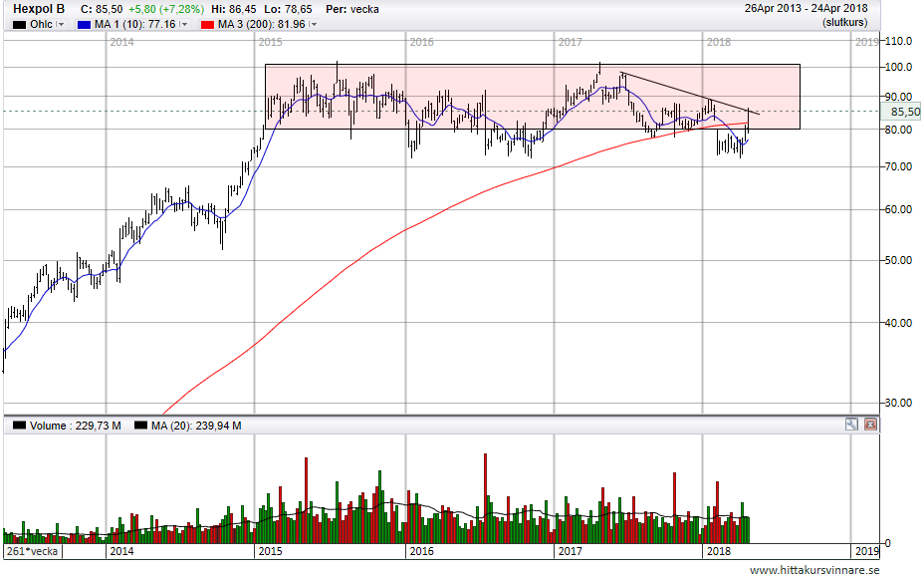Click the Hexpol B stock title
The height and width of the screenshot is (575, 924).
click(x=39, y=9)
